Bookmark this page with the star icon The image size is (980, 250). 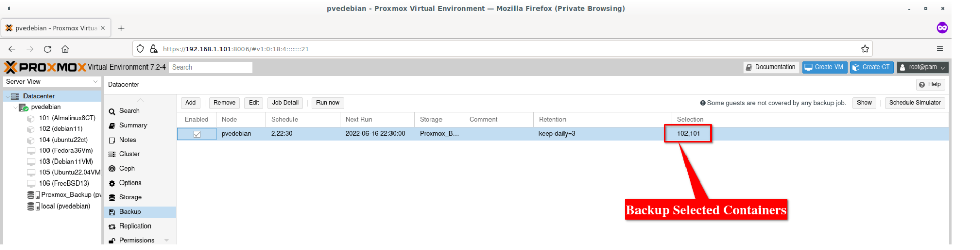[x=865, y=49]
